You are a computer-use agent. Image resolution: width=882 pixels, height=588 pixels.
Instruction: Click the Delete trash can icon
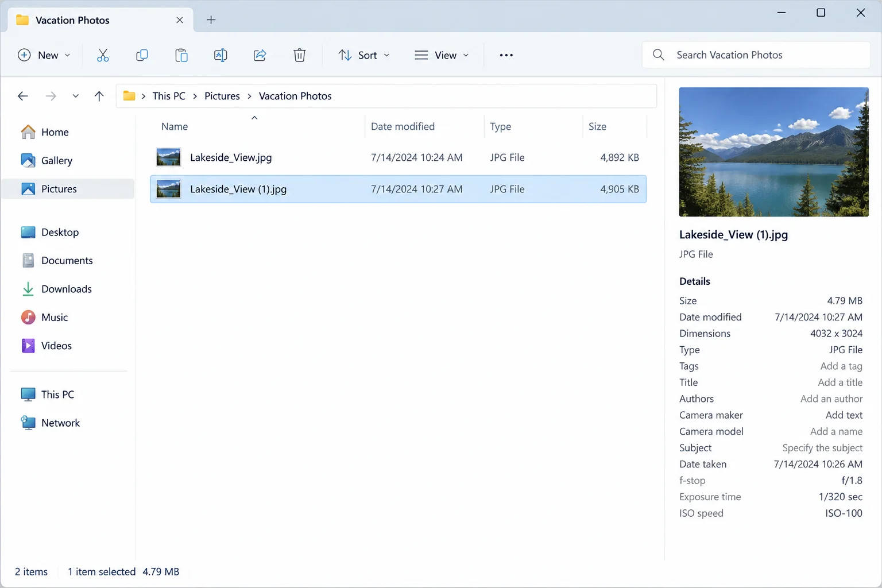pyautogui.click(x=299, y=55)
